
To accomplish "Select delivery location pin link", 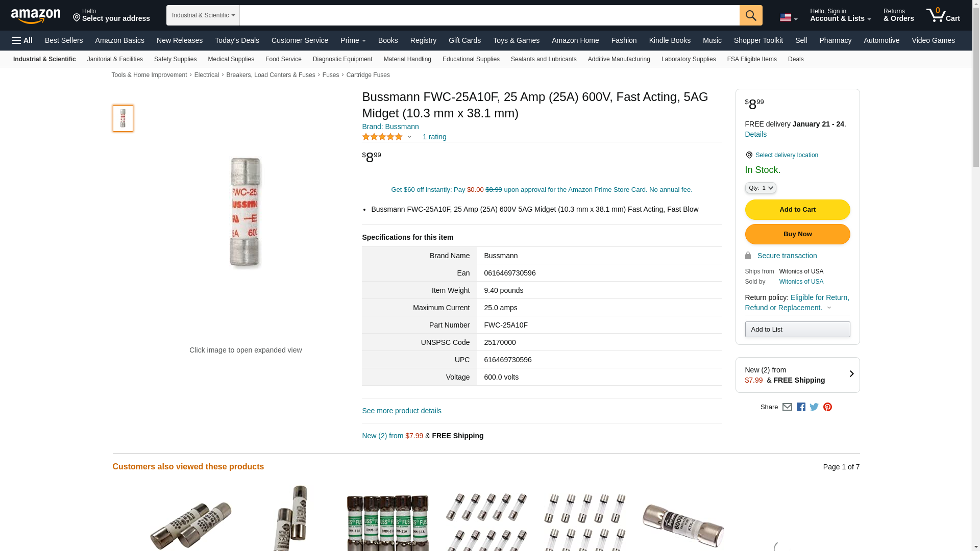I will click(x=781, y=155).
